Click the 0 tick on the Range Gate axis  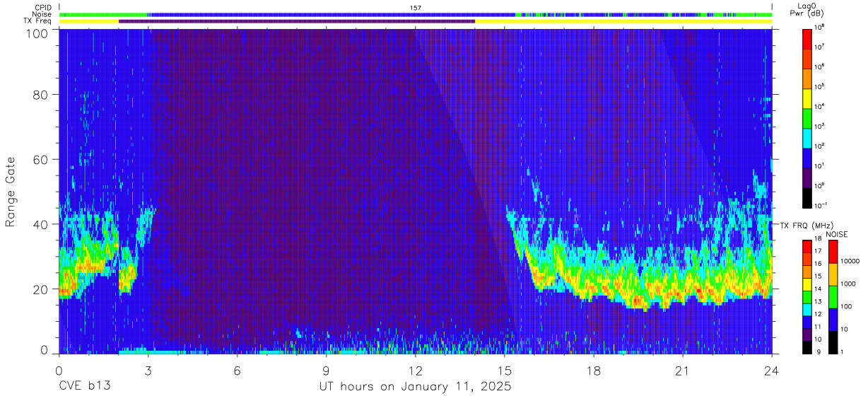(x=45, y=350)
